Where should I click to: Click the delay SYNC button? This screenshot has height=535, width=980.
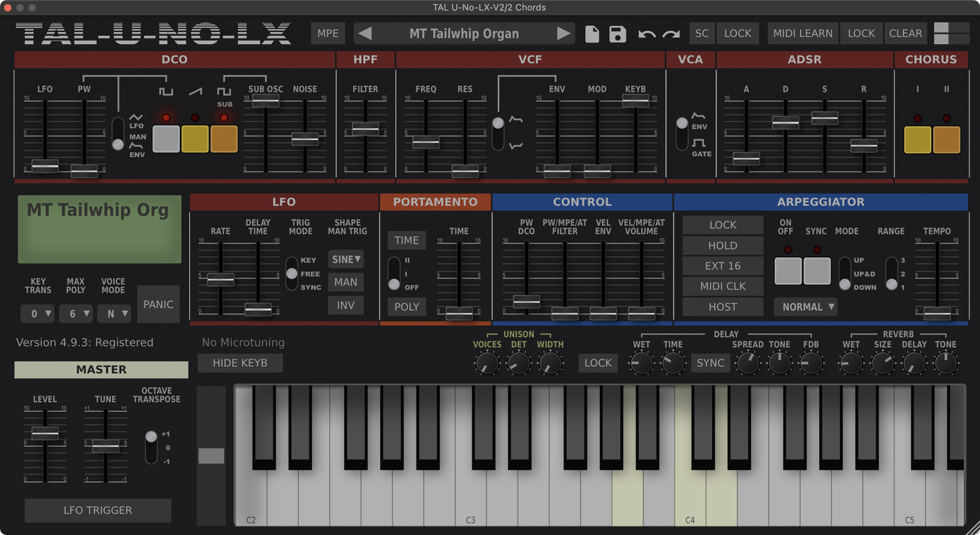[710, 363]
